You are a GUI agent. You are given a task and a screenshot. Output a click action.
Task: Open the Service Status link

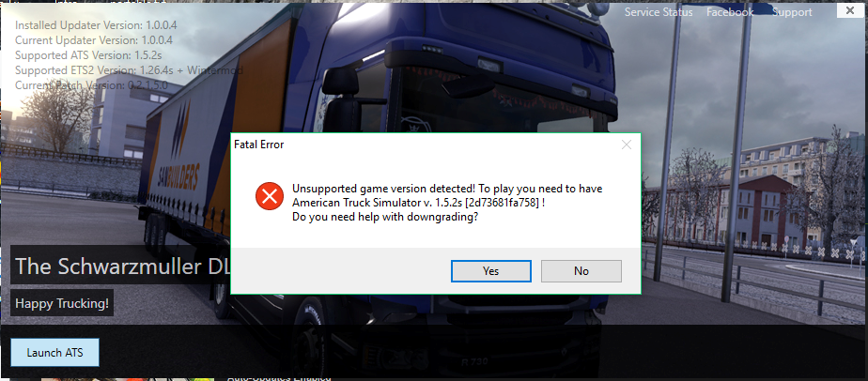pyautogui.click(x=659, y=12)
